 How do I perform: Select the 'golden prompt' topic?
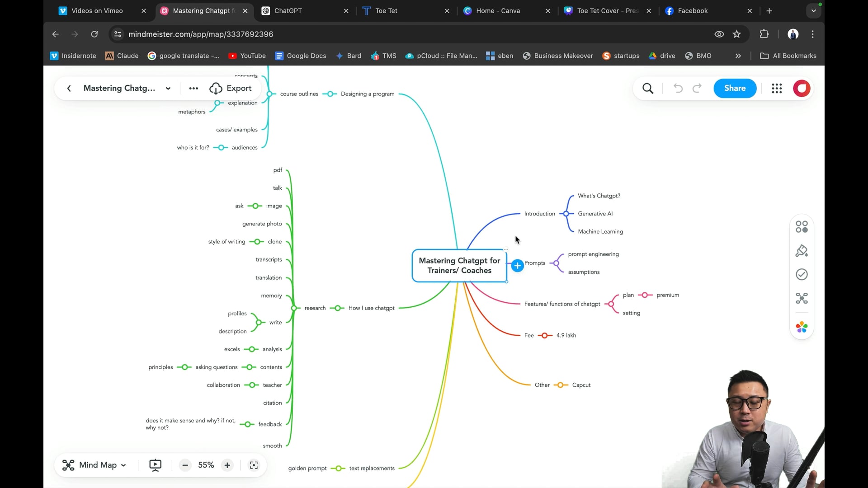coord(307,469)
